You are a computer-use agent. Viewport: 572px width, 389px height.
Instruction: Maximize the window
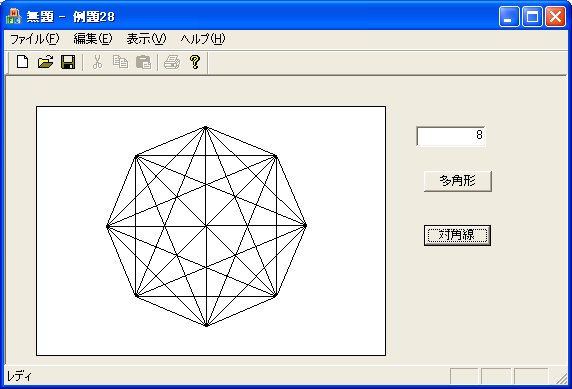532,16
